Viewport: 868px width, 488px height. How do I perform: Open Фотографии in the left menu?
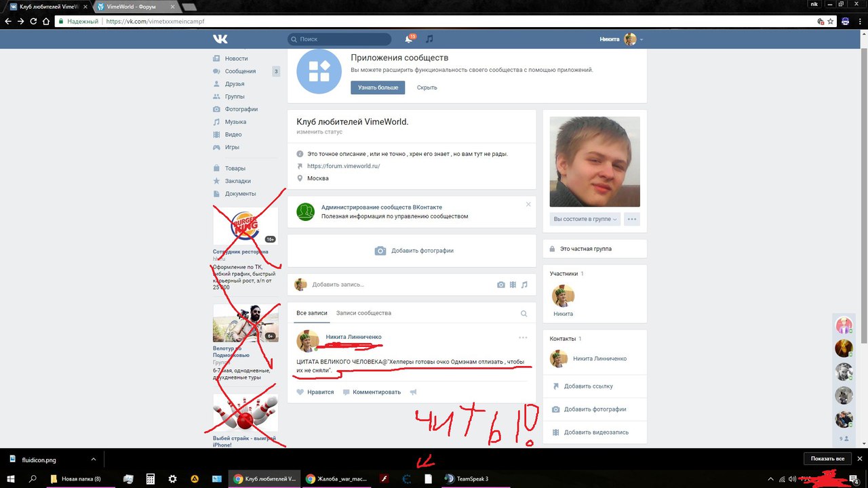241,109
